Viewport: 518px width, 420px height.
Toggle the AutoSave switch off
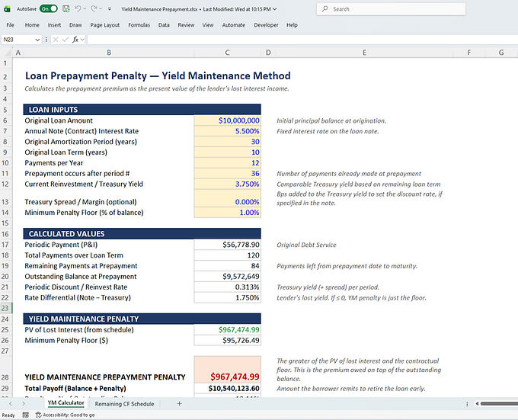(48, 9)
